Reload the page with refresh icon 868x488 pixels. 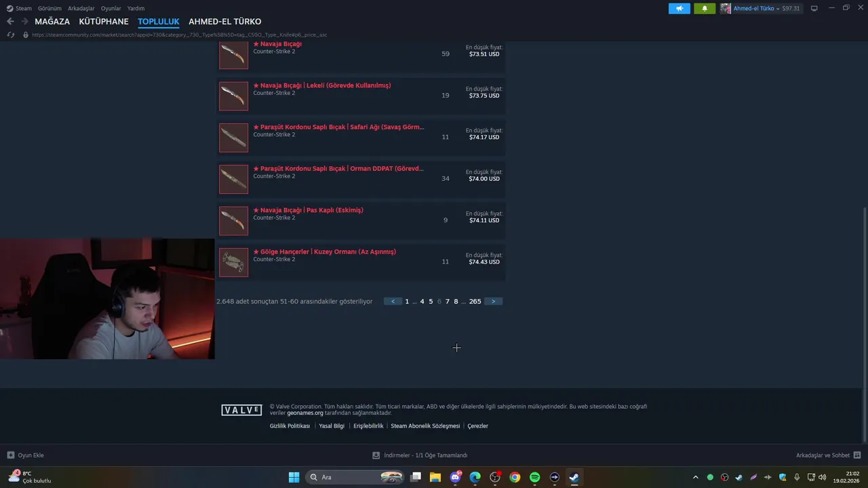pos(10,35)
